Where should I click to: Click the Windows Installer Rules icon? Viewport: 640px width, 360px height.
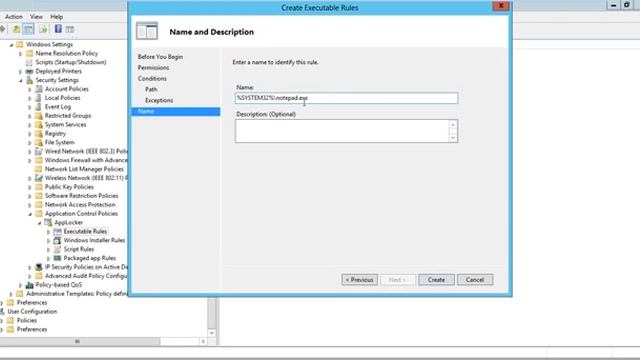(58, 240)
